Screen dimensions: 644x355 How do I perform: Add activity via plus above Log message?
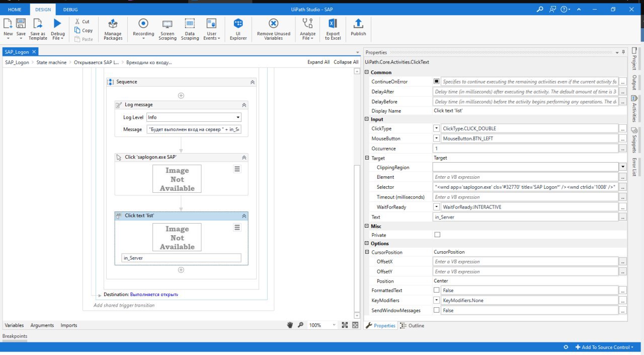point(181,96)
